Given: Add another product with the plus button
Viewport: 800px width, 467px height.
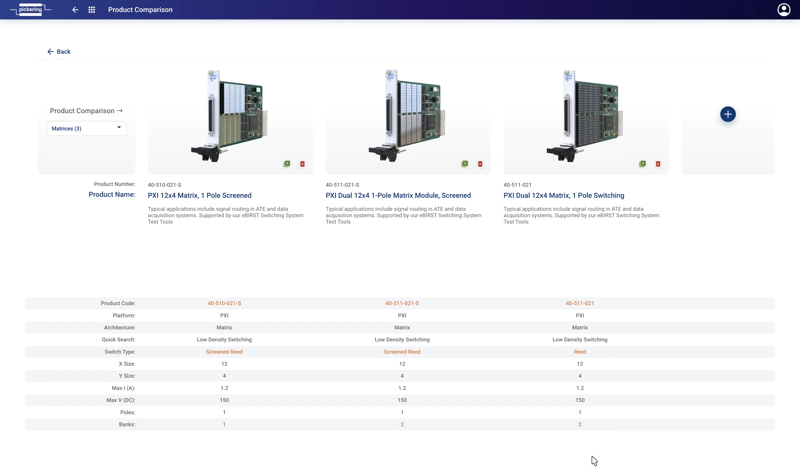Looking at the screenshot, I should [728, 114].
